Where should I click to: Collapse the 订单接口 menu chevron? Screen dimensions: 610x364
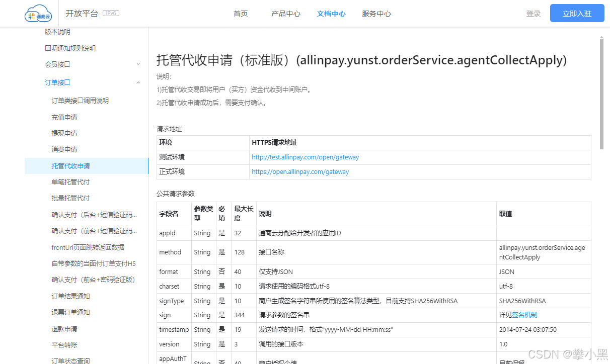tap(138, 82)
